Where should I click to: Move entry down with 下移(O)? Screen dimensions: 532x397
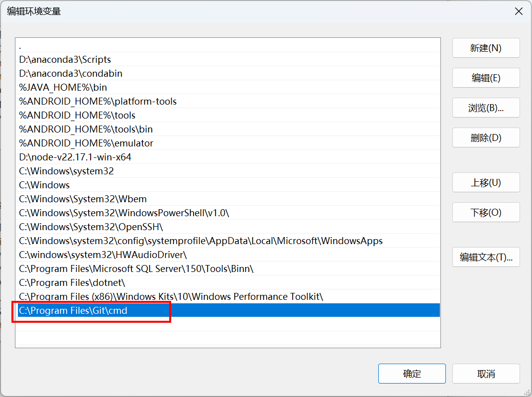(x=486, y=212)
